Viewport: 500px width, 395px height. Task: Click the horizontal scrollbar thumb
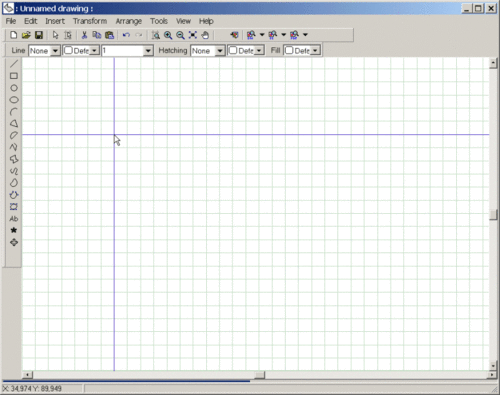coord(260,375)
